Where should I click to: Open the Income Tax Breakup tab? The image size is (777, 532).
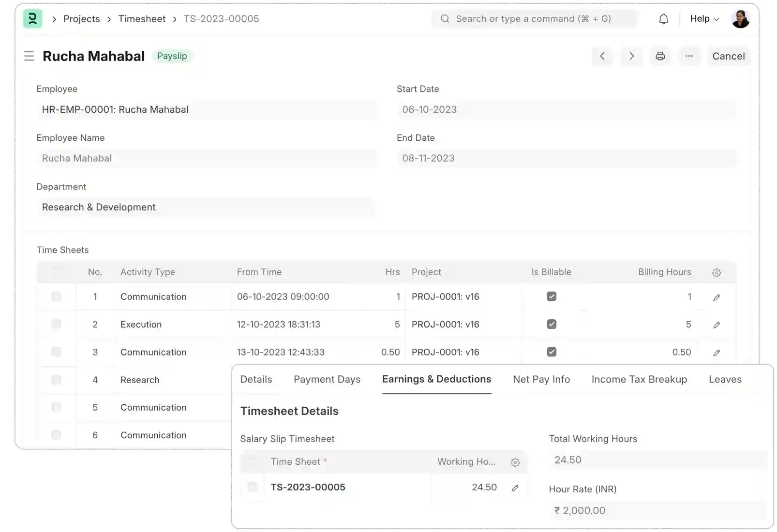tap(639, 379)
